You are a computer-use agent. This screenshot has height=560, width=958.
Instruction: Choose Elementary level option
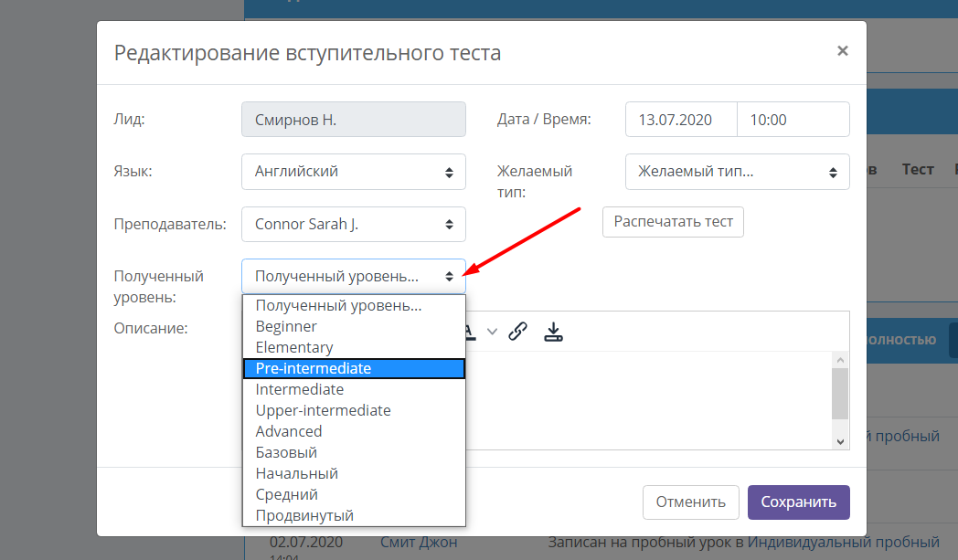coord(354,347)
